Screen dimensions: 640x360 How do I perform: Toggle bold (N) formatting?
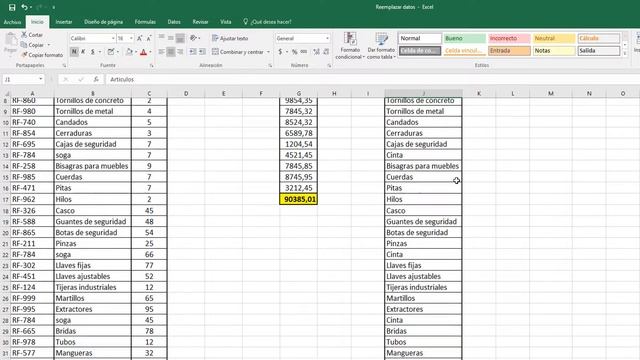pos(74,52)
